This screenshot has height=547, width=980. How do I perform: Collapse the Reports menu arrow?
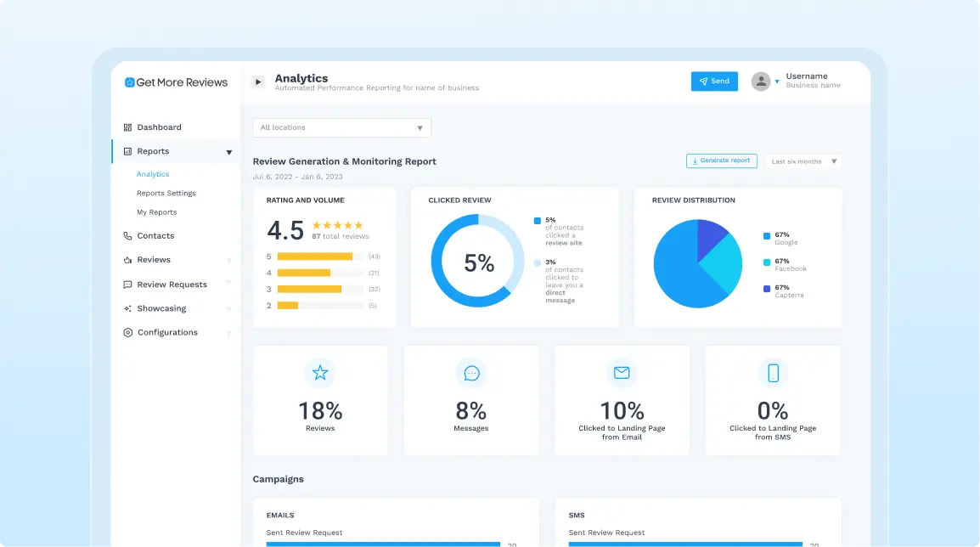[x=228, y=152]
